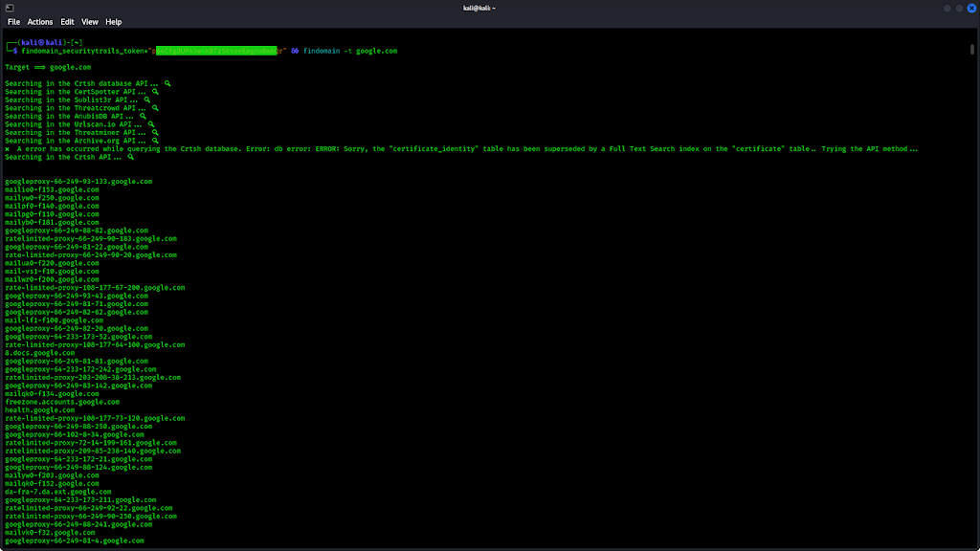Click 'googleproxy-64-233-173-52.google.com' line

coord(78,336)
